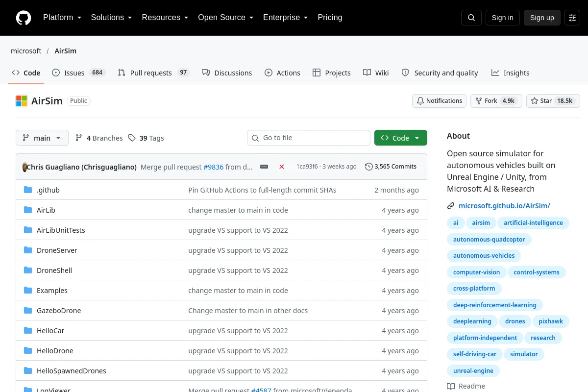View the 39 Tags list
The image size is (588, 392).
coord(146,138)
